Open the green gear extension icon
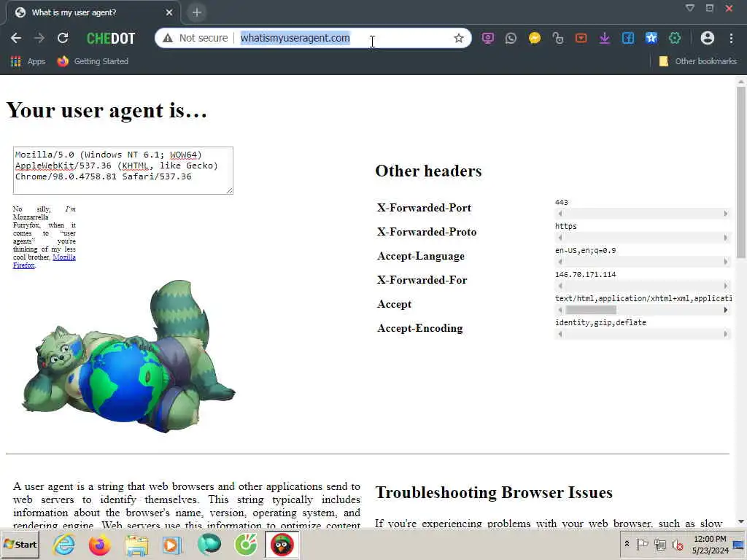The width and height of the screenshot is (747, 560). coord(675,38)
